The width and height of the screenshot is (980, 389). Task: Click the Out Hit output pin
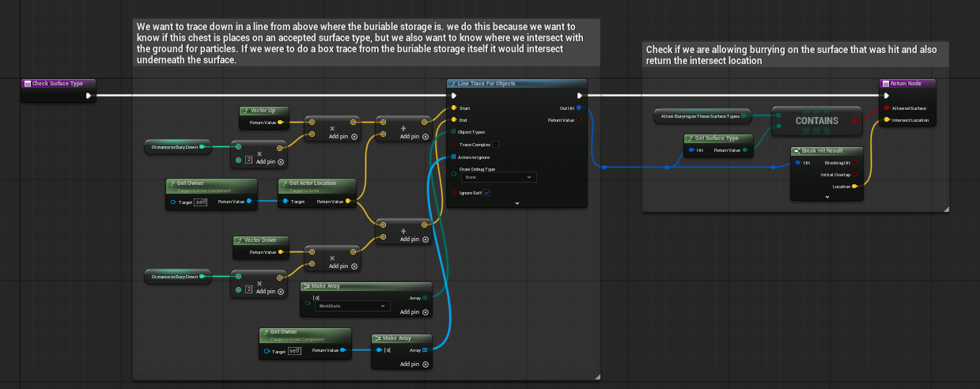click(579, 108)
